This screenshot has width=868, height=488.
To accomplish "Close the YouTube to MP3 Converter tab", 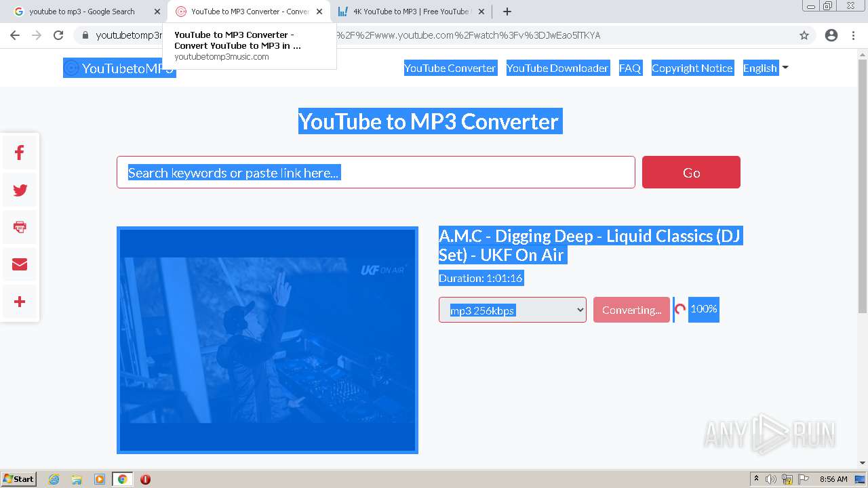I will (x=319, y=12).
